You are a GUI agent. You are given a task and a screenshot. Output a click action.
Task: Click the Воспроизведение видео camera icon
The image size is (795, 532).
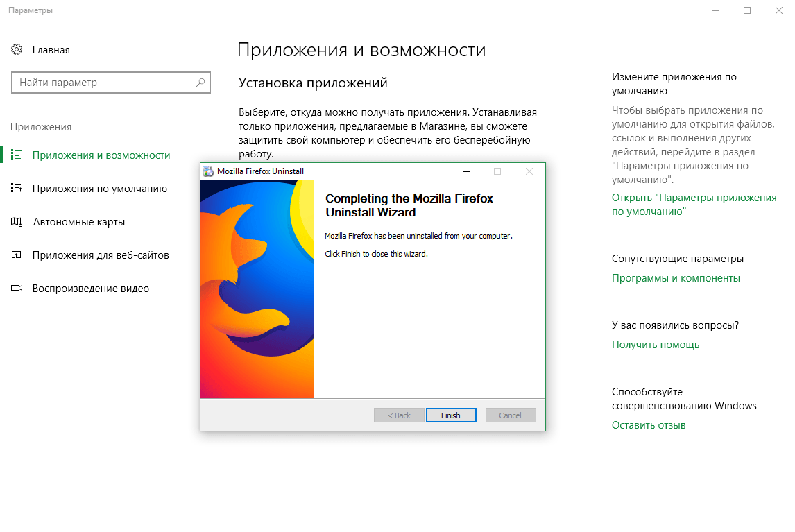point(16,288)
